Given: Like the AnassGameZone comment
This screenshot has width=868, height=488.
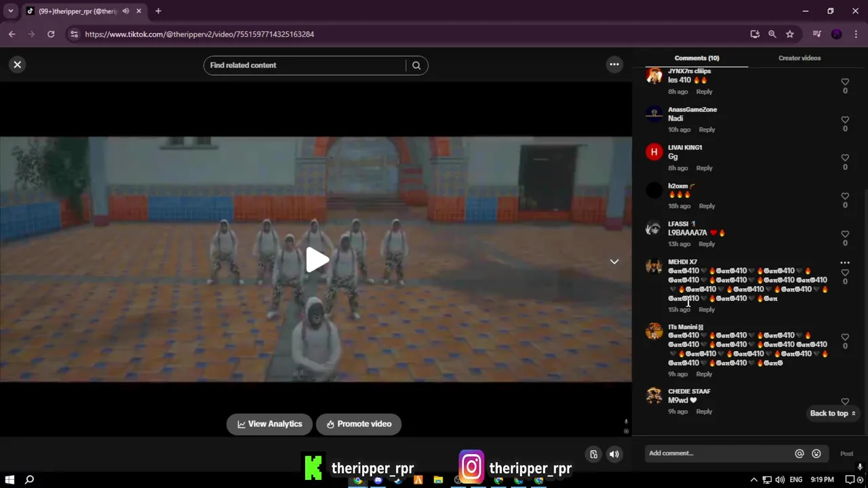Looking at the screenshot, I should point(845,120).
